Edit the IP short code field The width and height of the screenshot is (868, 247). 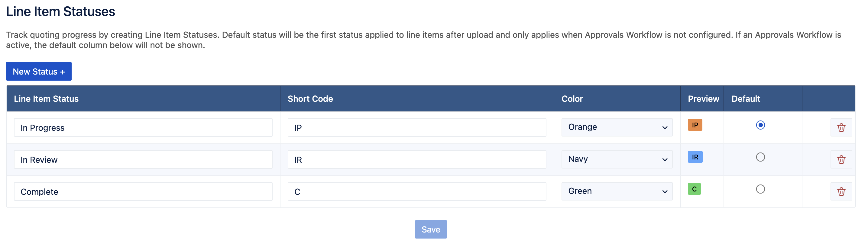[x=417, y=127]
